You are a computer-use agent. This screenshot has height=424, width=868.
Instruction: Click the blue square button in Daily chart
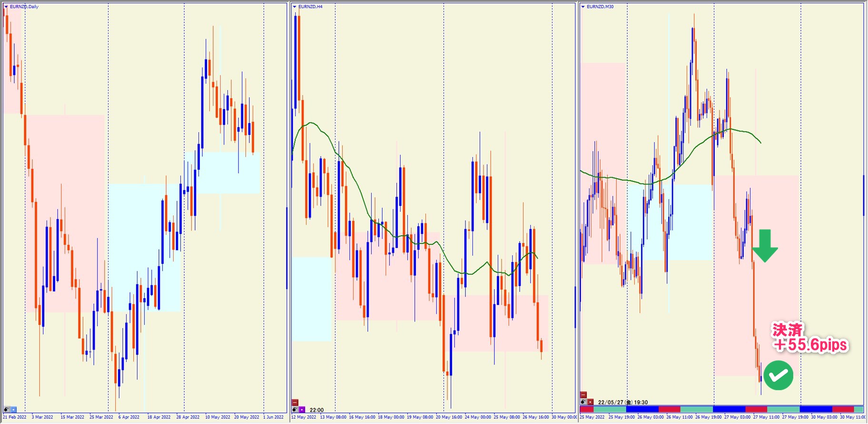pyautogui.click(x=13, y=409)
